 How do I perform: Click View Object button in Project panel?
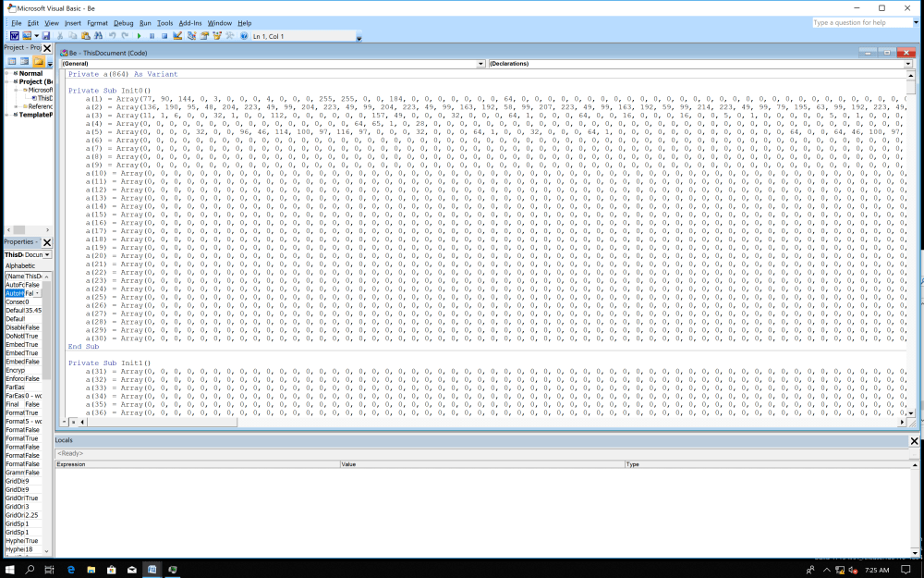pos(25,61)
